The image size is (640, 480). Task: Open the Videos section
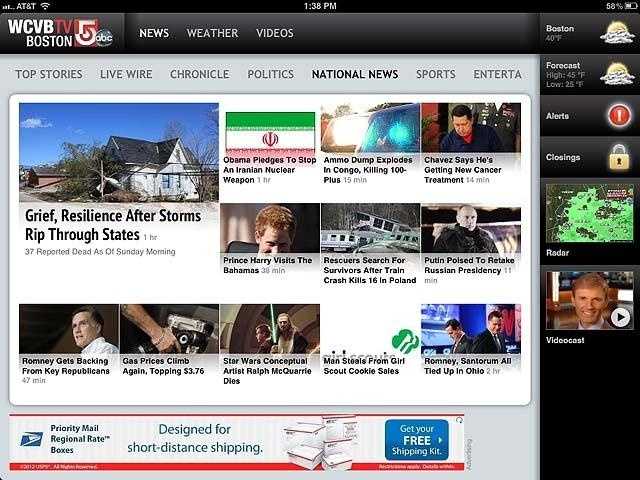(x=275, y=33)
